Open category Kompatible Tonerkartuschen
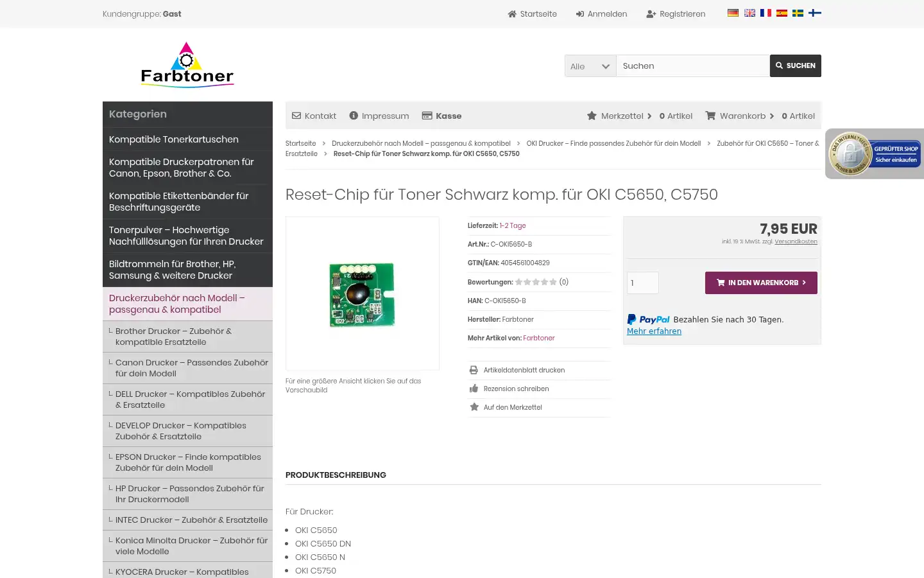 click(187, 139)
